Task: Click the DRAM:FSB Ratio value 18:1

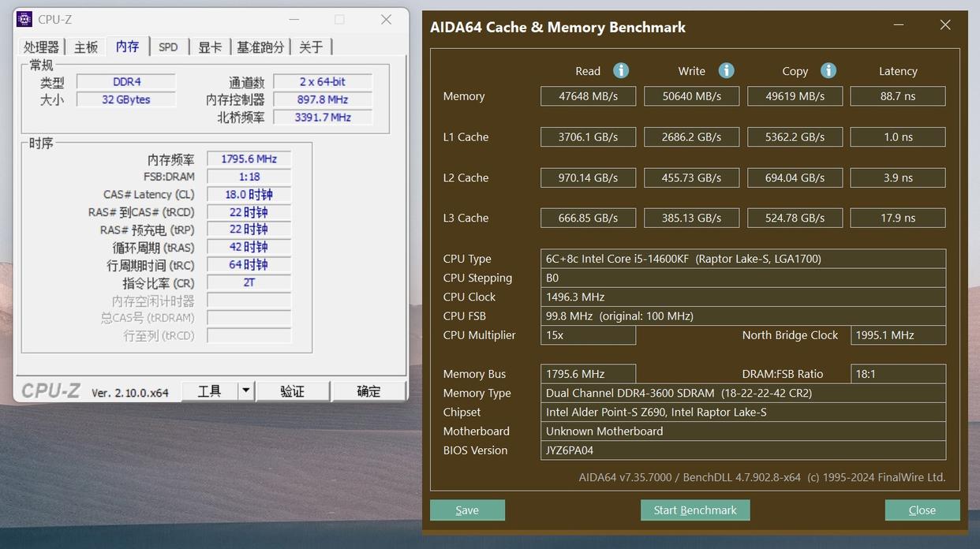Action: 898,374
